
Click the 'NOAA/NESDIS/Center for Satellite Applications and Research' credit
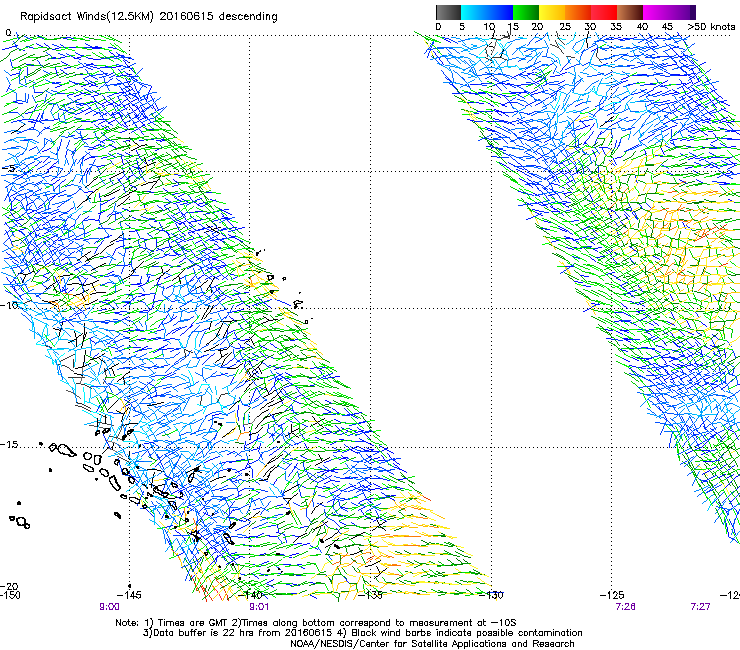[x=432, y=644]
